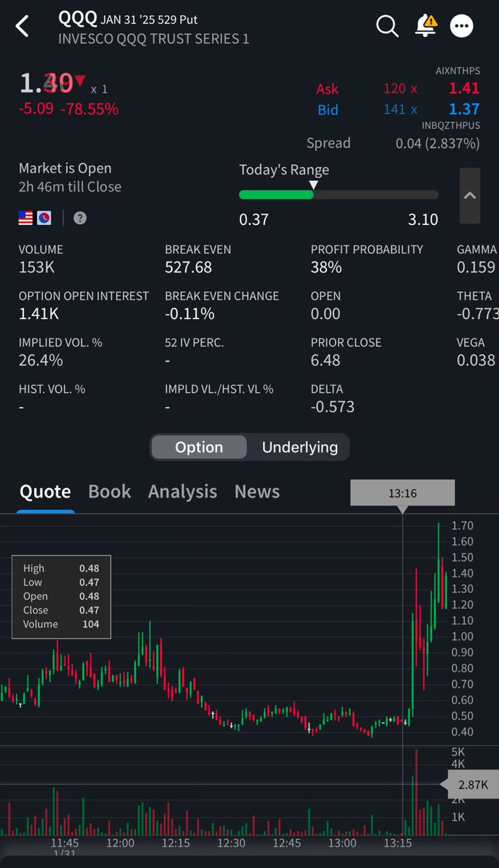Tap the Vega 0.038 value

click(476, 359)
